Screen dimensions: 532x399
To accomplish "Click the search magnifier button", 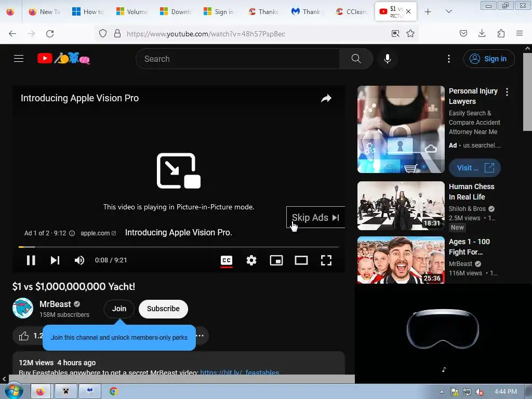I will [356, 59].
